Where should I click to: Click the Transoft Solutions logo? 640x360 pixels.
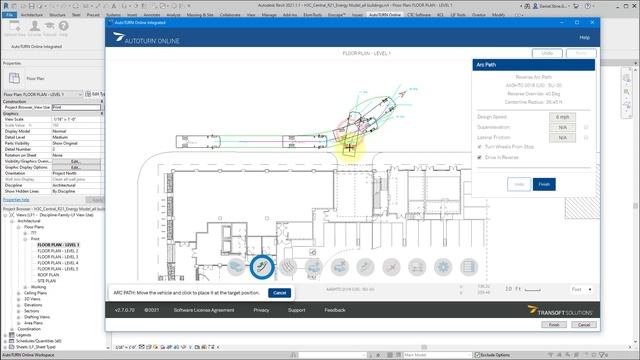(x=560, y=311)
